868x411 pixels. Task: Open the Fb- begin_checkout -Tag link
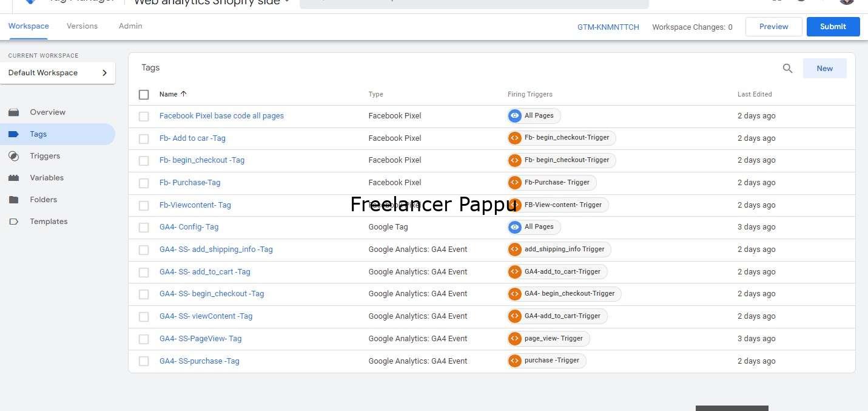[x=202, y=160]
